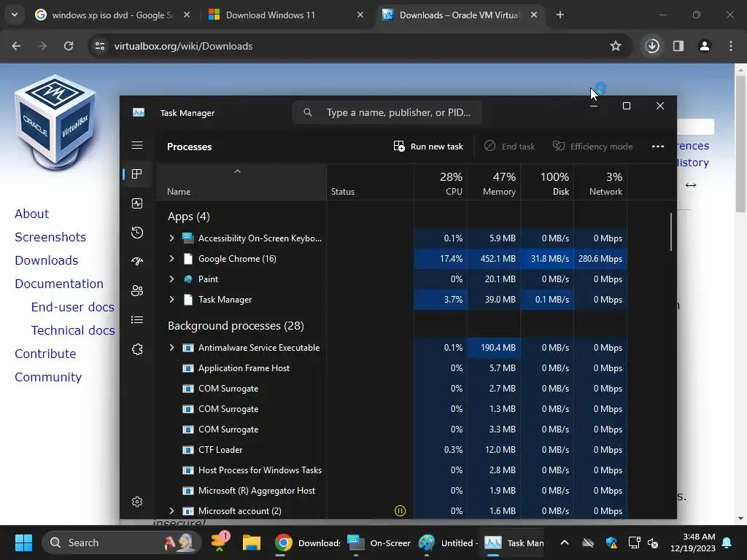The image size is (747, 560).
Task: Click the suspended status icon for Microsoft account
Action: tap(400, 511)
